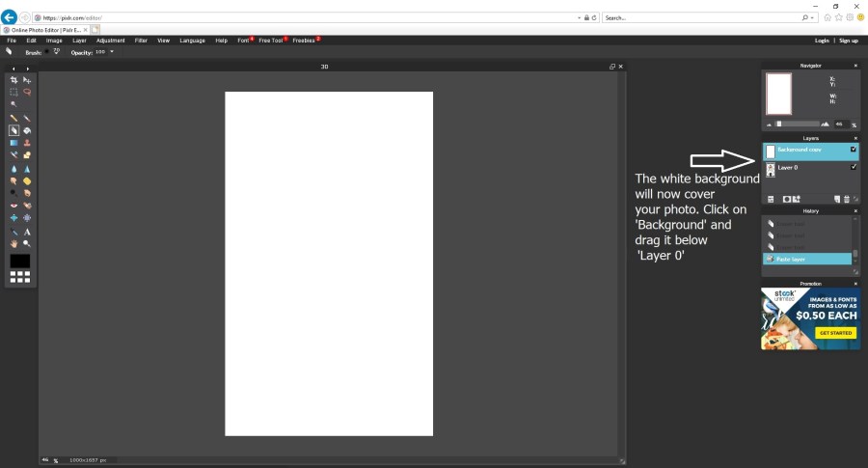Open the Opacity dropdown arrow
Viewport: 868px width, 468px height.
point(112,51)
